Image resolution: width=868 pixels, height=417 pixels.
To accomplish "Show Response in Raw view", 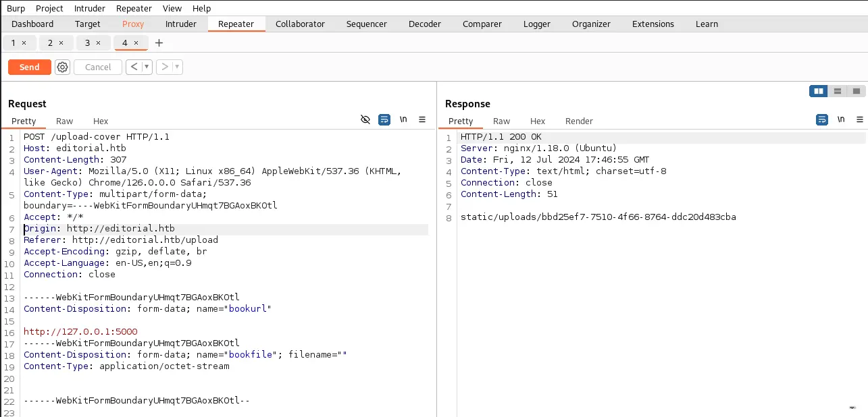I will (502, 121).
